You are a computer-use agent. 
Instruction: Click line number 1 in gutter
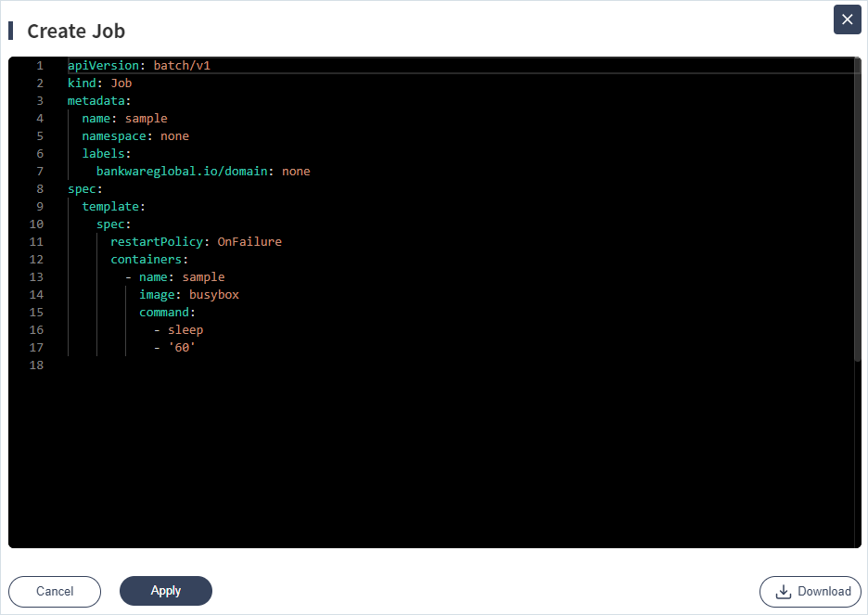[x=40, y=66]
